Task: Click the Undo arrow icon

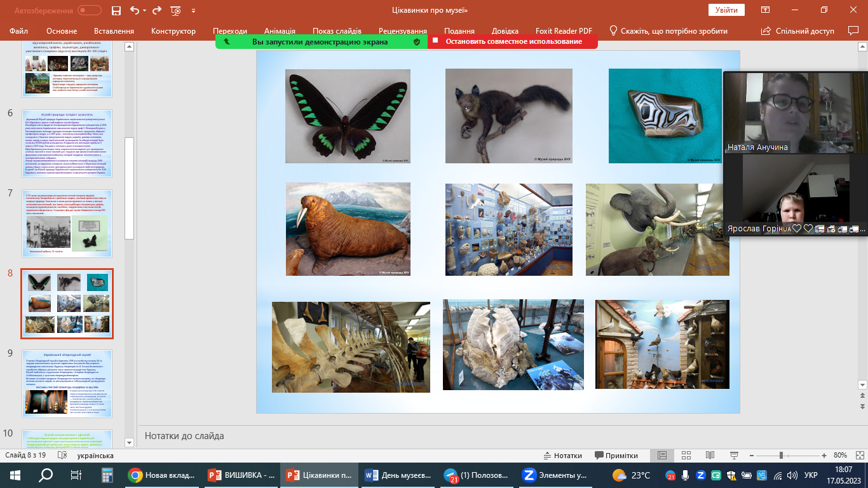Action: pyautogui.click(x=134, y=11)
